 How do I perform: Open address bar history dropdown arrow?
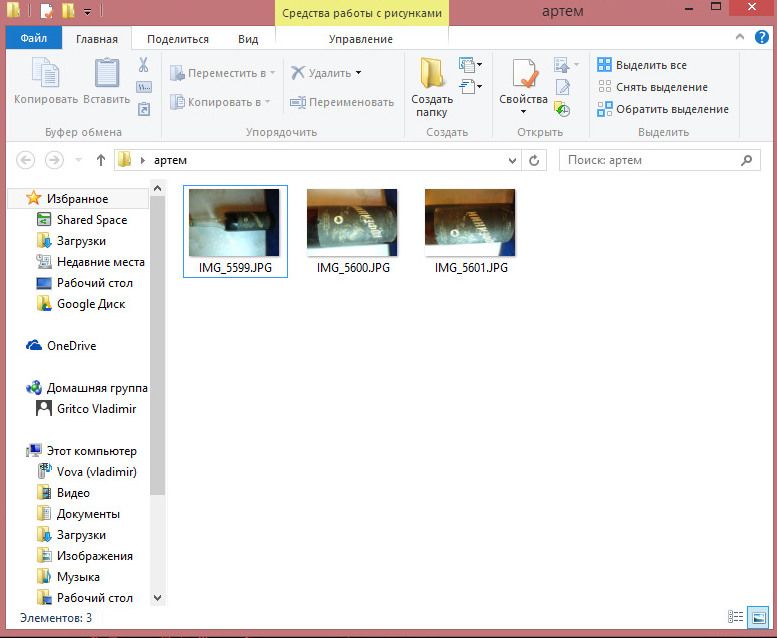point(513,160)
